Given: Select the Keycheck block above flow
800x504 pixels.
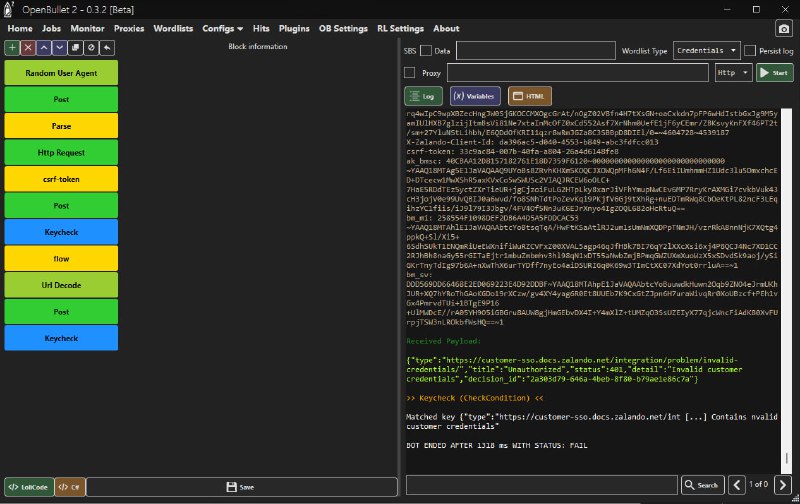Looking at the screenshot, I should [61, 232].
